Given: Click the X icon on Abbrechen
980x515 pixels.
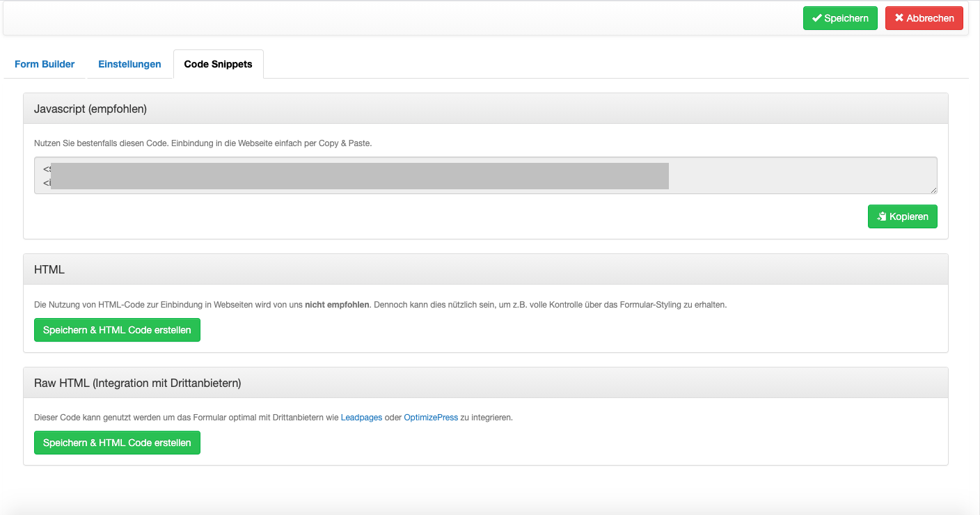Looking at the screenshot, I should pos(899,18).
